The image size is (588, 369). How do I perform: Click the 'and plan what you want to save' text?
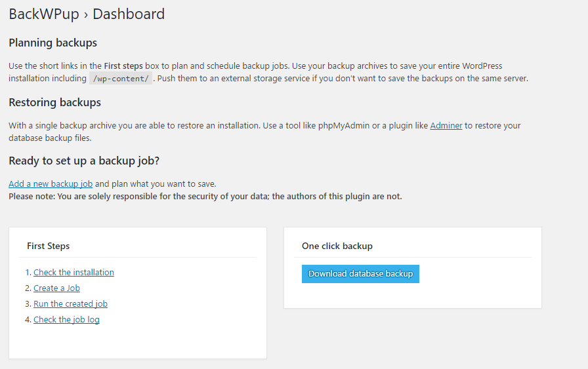tap(156, 184)
